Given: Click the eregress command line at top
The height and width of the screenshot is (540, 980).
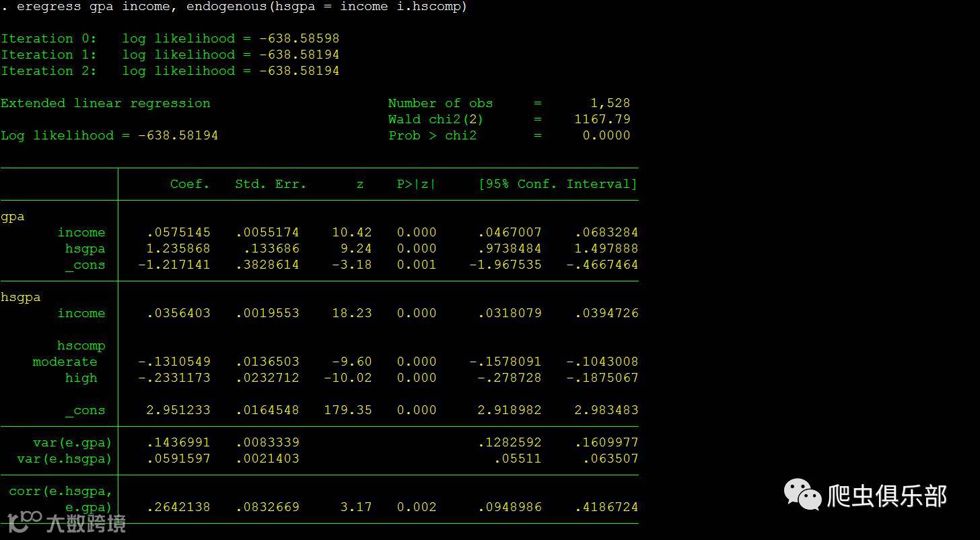Looking at the screenshot, I should point(234,7).
